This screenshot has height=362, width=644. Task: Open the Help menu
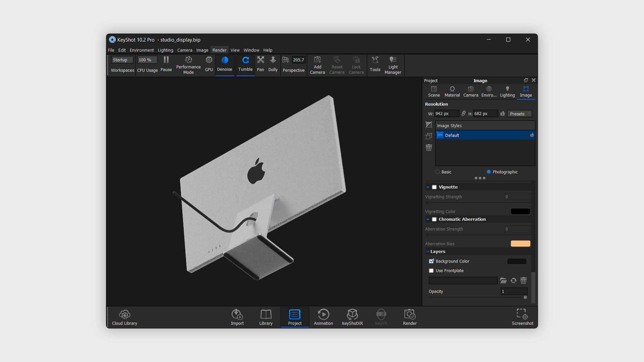click(x=268, y=50)
